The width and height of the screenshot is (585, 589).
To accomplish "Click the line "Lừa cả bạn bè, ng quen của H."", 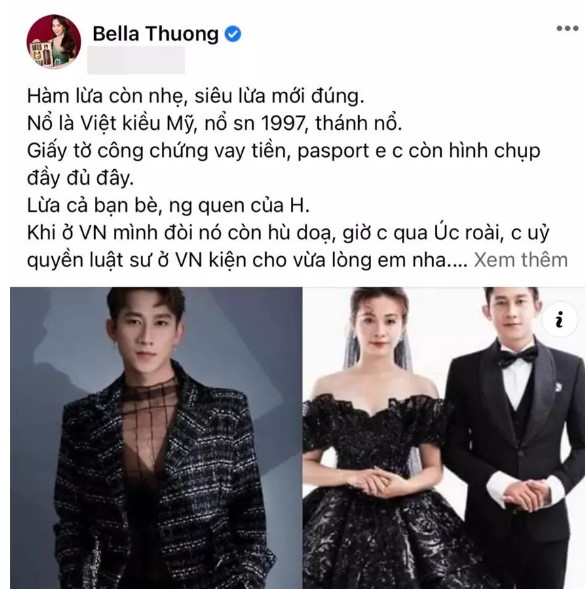I will [168, 205].
